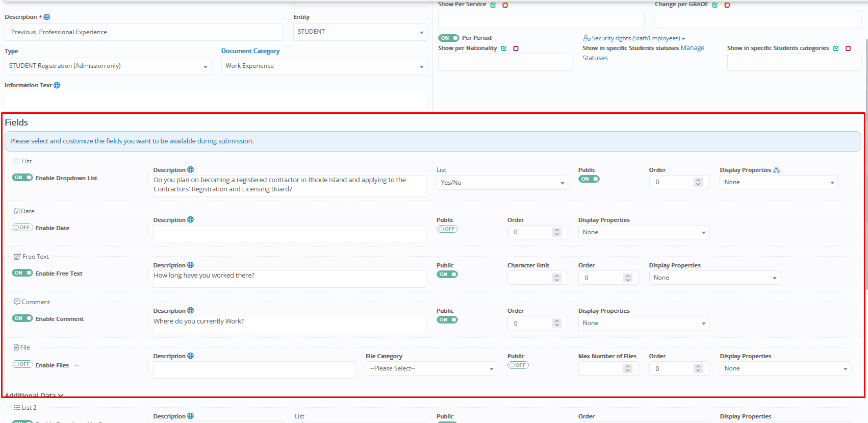Image resolution: width=868 pixels, height=423 pixels.
Task: Toggle the Per Period switch
Action: tap(448, 38)
